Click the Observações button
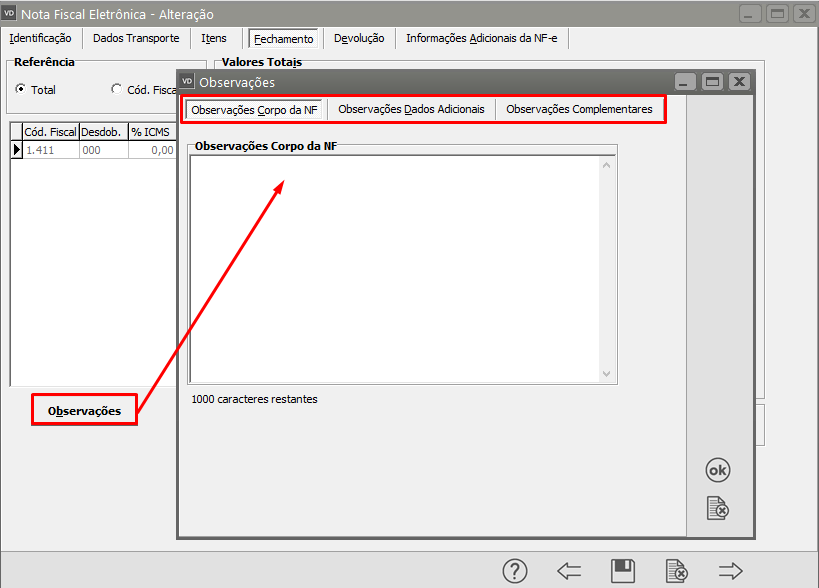 (85, 410)
